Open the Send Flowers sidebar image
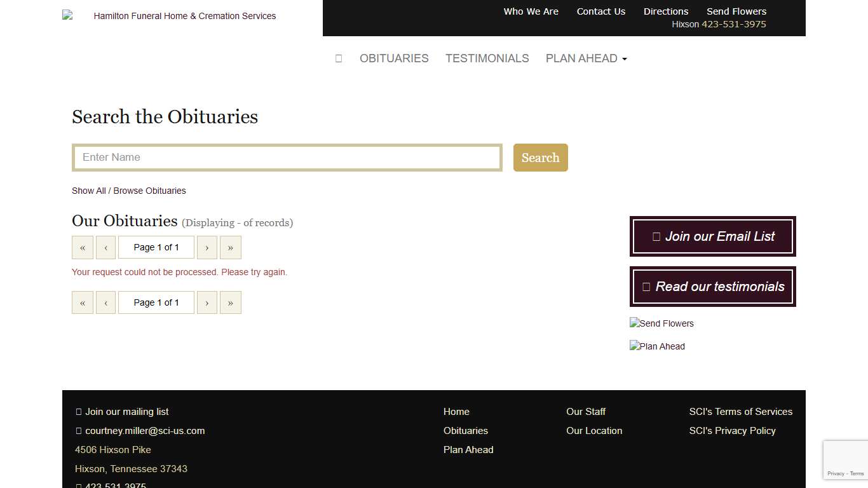 point(661,323)
